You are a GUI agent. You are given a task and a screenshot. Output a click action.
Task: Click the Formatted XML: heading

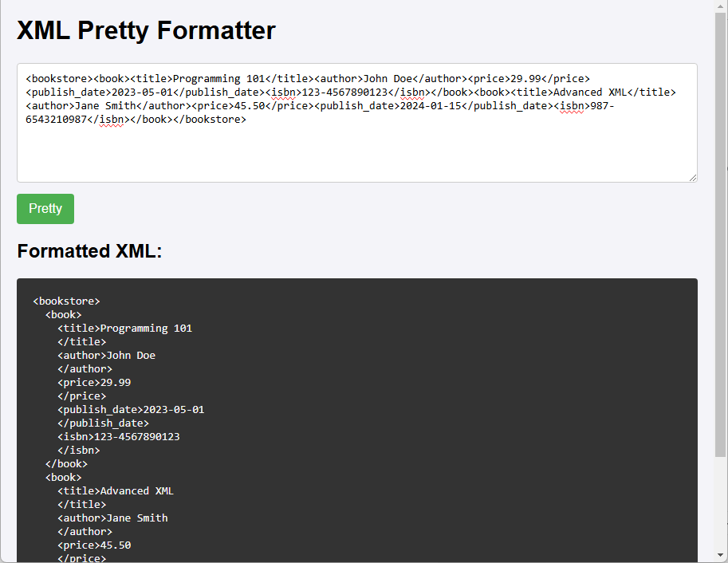point(89,251)
